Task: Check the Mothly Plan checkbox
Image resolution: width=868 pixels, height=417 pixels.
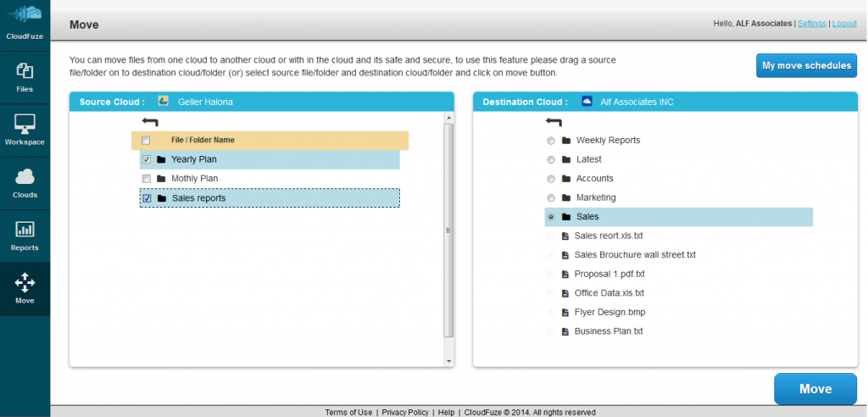Action: coord(146,179)
